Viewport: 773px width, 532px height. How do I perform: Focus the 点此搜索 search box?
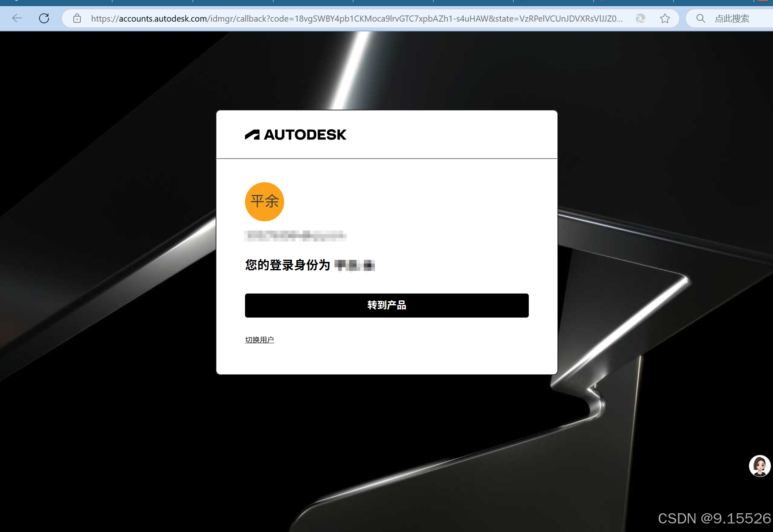732,18
